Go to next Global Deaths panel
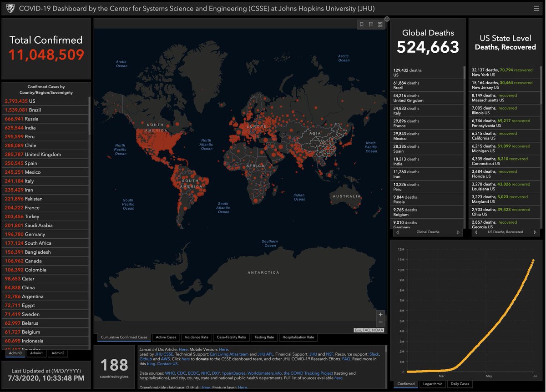 pyautogui.click(x=458, y=232)
